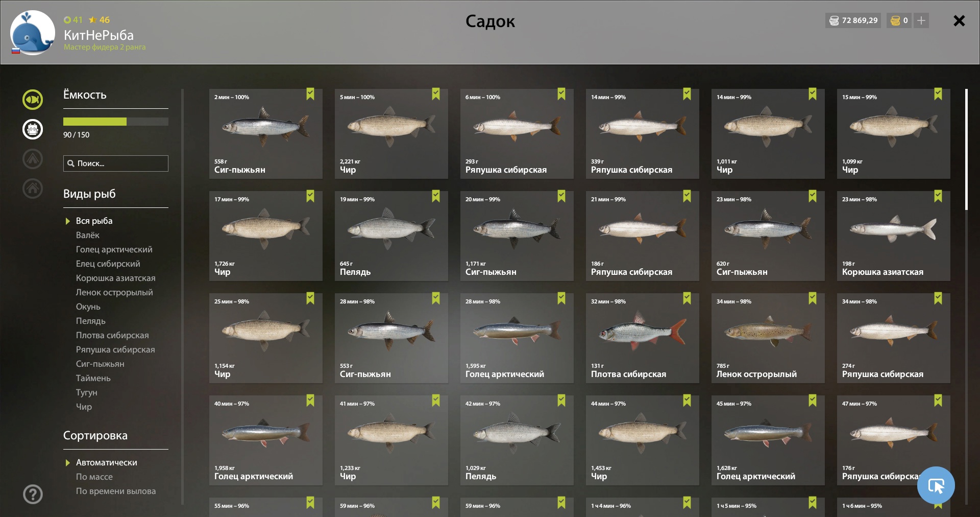Screen dimensions: 980x517
Task: Click the dimmed house sidebar icon
Action: click(x=33, y=188)
